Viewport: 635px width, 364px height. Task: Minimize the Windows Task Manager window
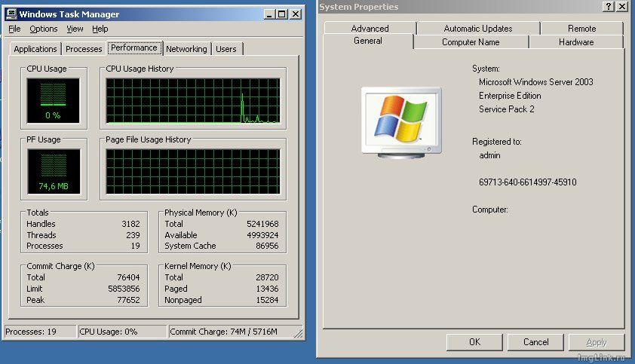coord(269,14)
